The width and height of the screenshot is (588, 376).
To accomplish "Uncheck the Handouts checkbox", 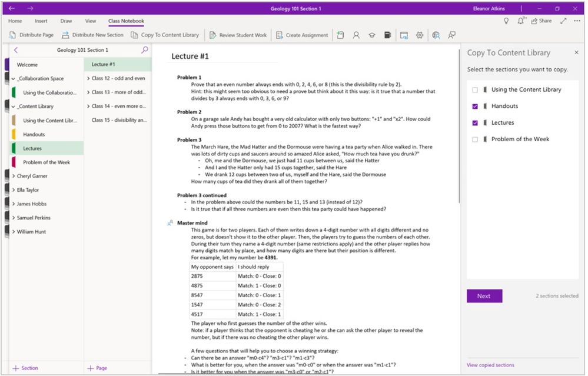I will coord(475,107).
